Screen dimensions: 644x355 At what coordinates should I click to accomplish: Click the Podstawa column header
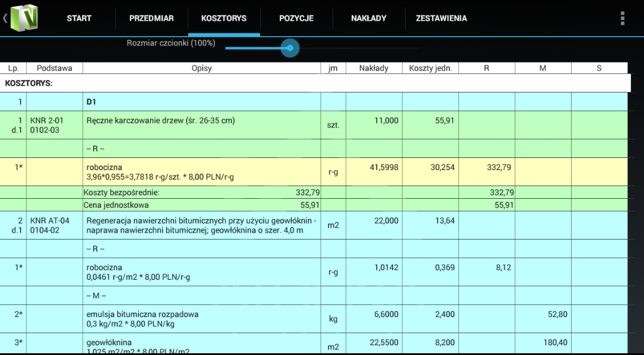tap(55, 68)
